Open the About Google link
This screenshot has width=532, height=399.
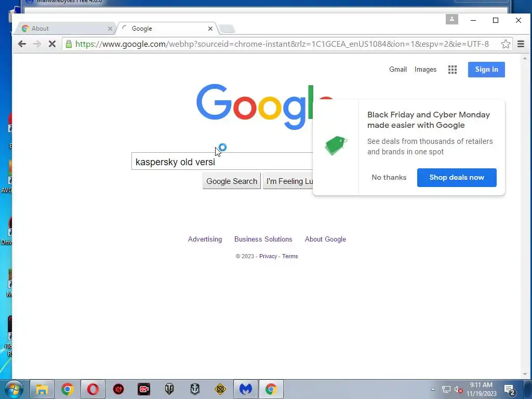coord(325,239)
